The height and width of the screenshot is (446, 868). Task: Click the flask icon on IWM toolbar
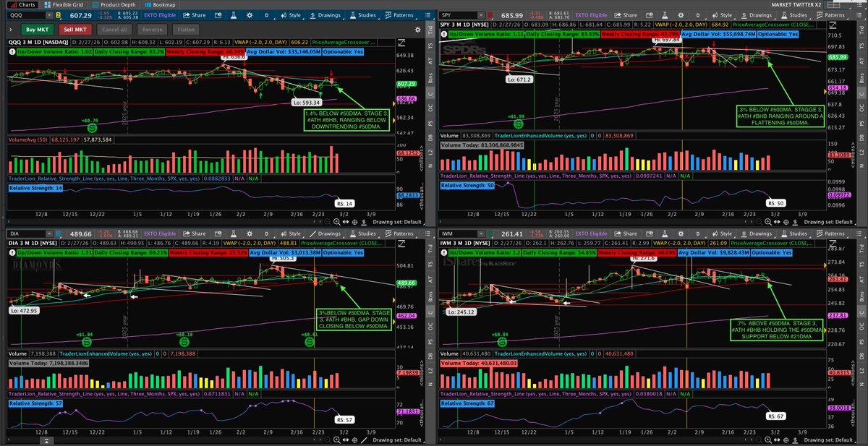point(665,233)
